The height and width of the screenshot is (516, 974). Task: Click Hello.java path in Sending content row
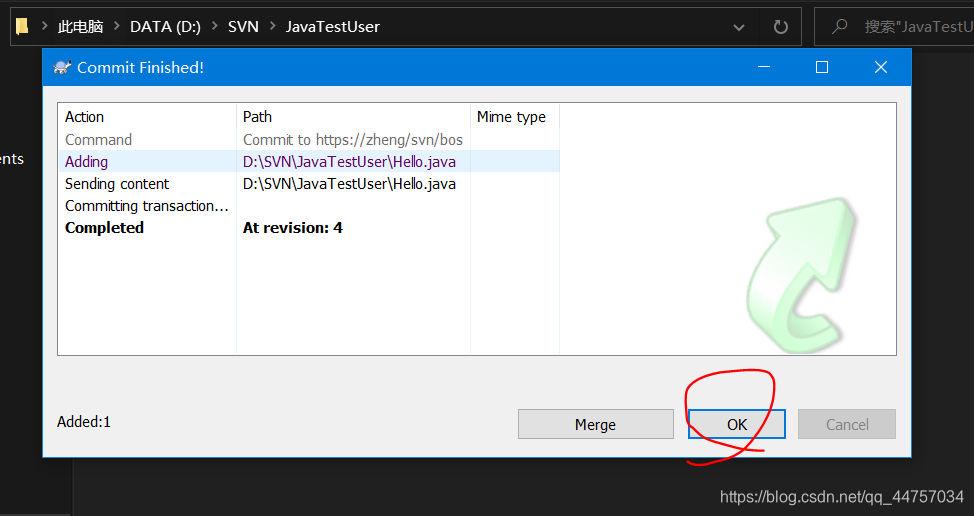(x=349, y=184)
